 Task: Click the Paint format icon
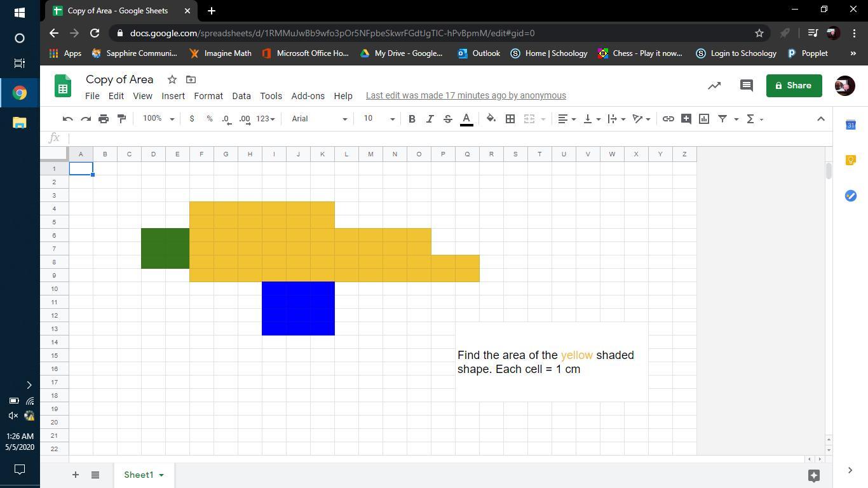tap(121, 119)
